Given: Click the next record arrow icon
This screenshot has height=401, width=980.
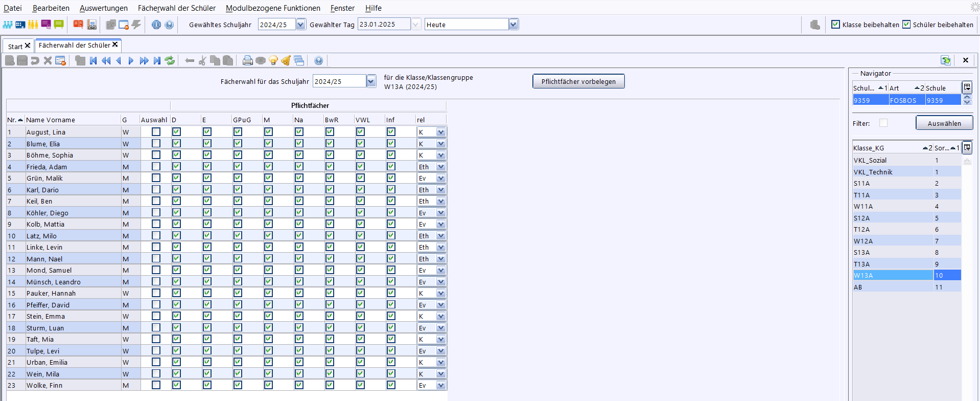Looking at the screenshot, I should tap(131, 60).
